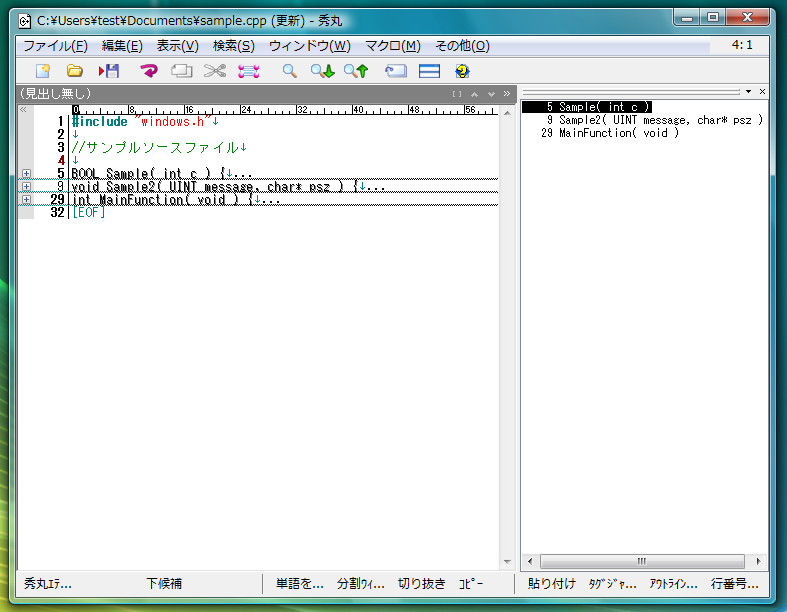Click outline horizontal scrollbar thumb
This screenshot has height=612, width=787.
[642, 561]
